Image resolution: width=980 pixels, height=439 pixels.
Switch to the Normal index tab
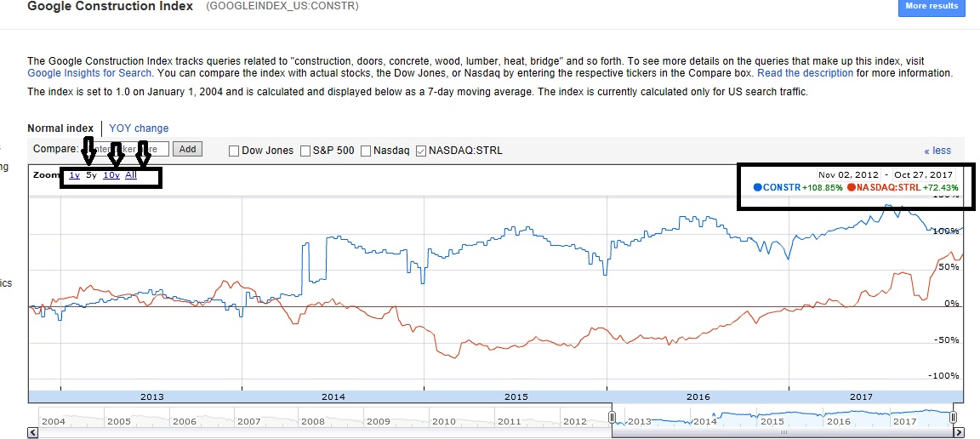click(x=60, y=128)
